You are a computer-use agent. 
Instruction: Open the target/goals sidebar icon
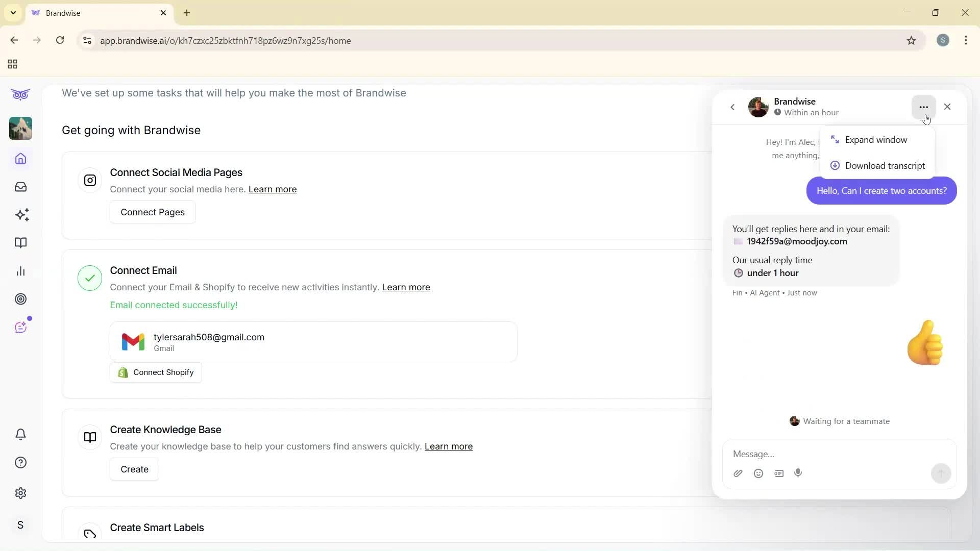click(x=20, y=299)
